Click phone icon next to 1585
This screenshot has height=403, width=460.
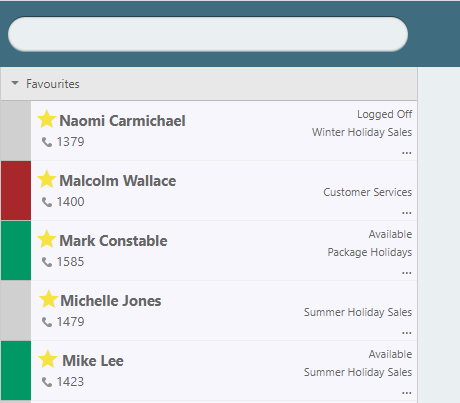click(x=47, y=262)
